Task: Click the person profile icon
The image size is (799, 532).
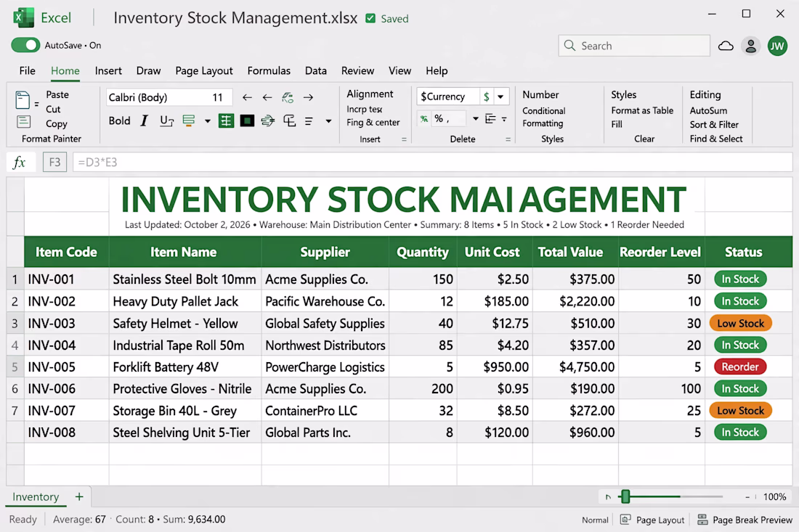Action: coord(750,46)
